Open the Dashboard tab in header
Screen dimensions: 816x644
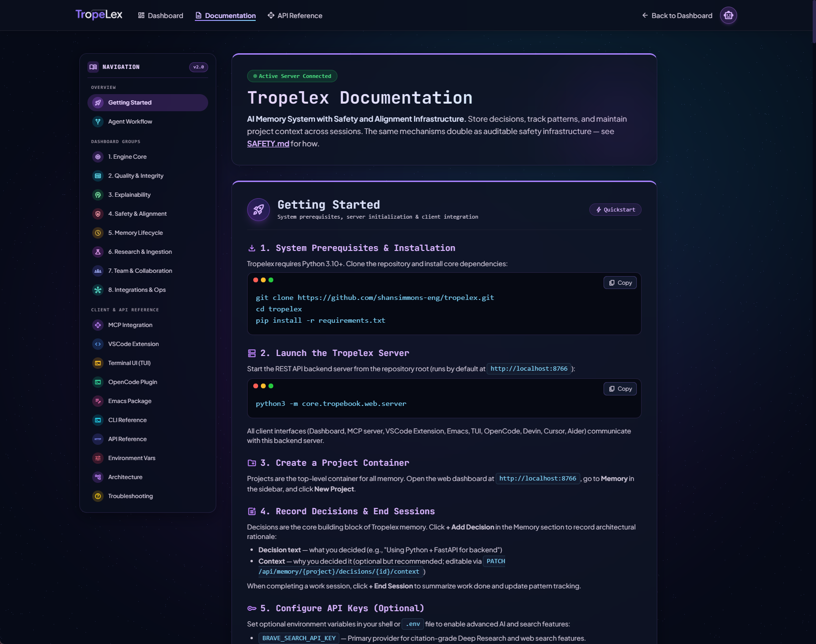click(161, 16)
